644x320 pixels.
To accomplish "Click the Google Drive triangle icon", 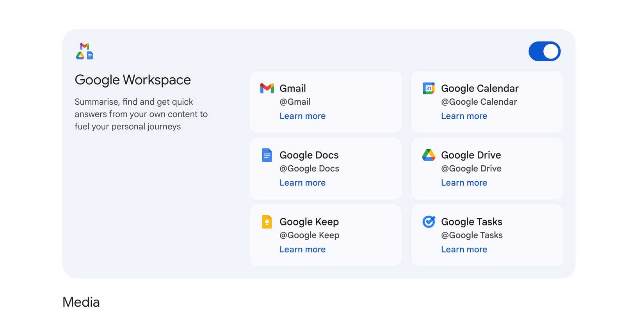I will tap(429, 155).
